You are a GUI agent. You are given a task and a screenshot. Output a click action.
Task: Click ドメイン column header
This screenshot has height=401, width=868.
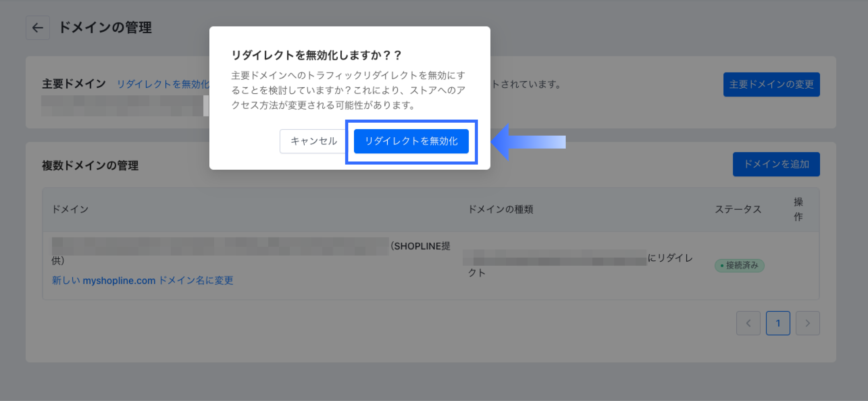(70, 209)
